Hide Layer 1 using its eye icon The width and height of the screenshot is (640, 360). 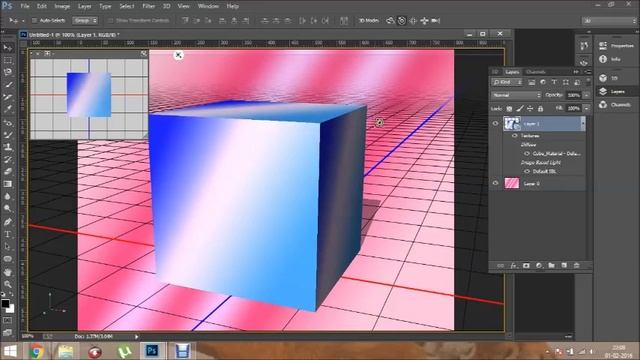496,123
